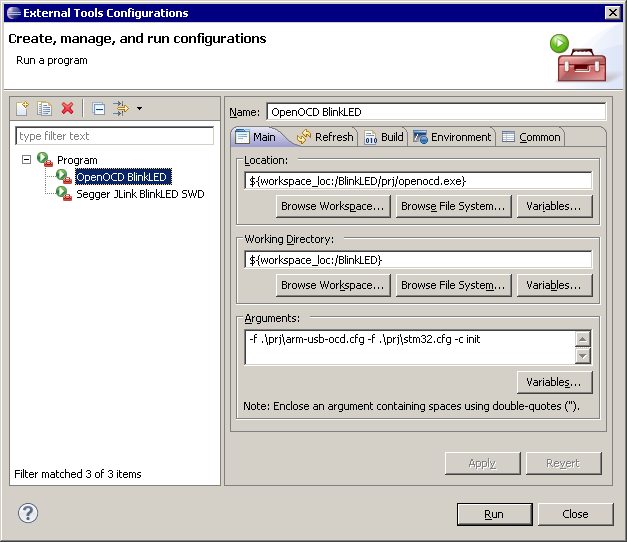The width and height of the screenshot is (627, 542).
Task: Click Arguments scrollbar down arrow
Action: [583, 356]
